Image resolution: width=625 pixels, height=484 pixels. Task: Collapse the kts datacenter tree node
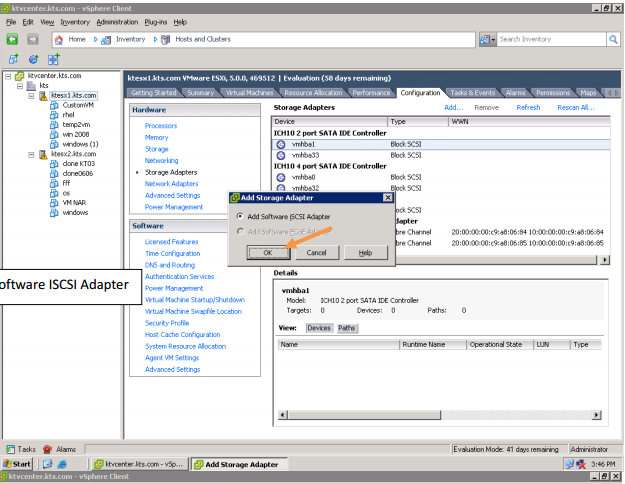coord(20,86)
